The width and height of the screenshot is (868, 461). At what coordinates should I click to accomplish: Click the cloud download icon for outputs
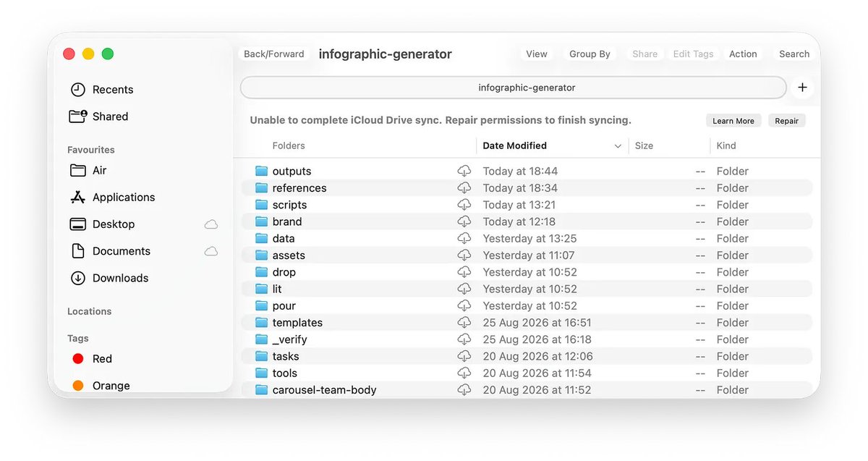pos(464,171)
